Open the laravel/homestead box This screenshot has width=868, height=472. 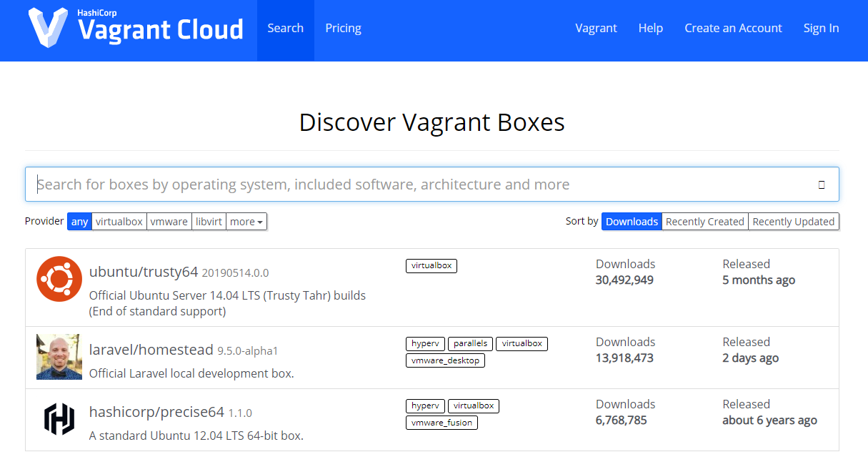coord(151,350)
